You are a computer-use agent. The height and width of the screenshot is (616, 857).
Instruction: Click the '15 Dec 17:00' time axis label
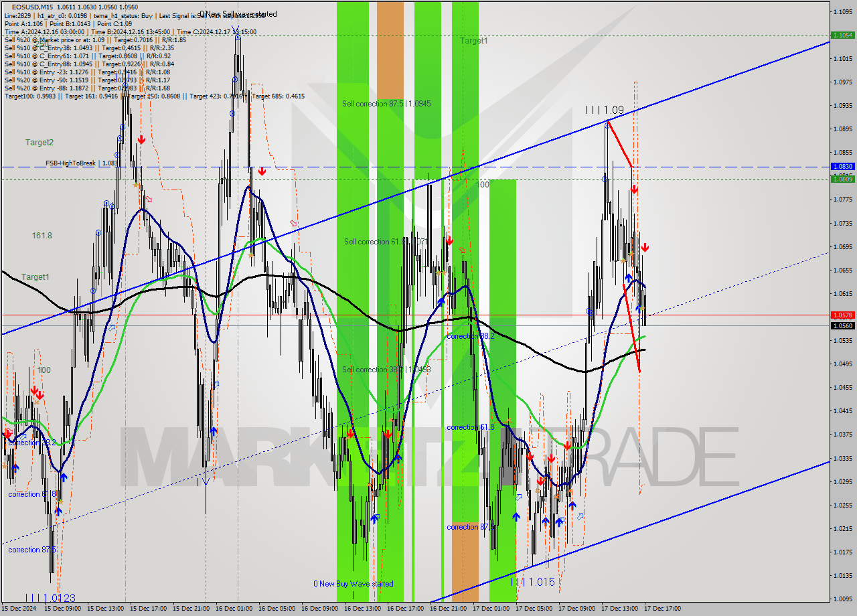pyautogui.click(x=148, y=609)
